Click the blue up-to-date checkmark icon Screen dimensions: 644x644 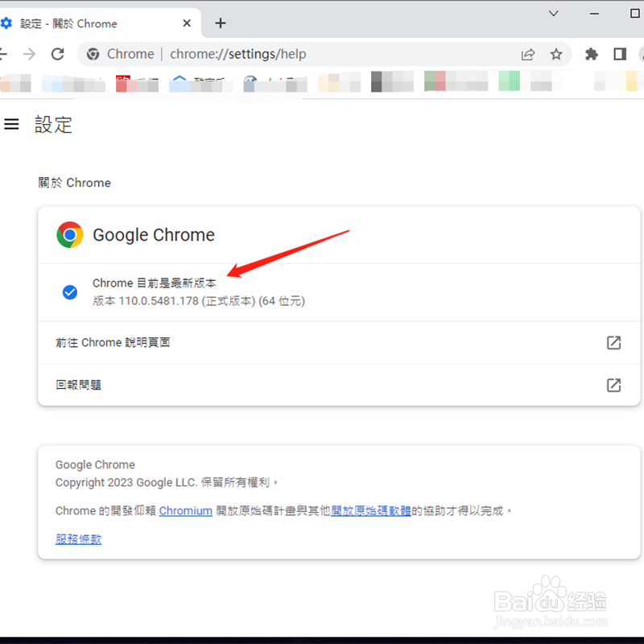click(x=70, y=292)
